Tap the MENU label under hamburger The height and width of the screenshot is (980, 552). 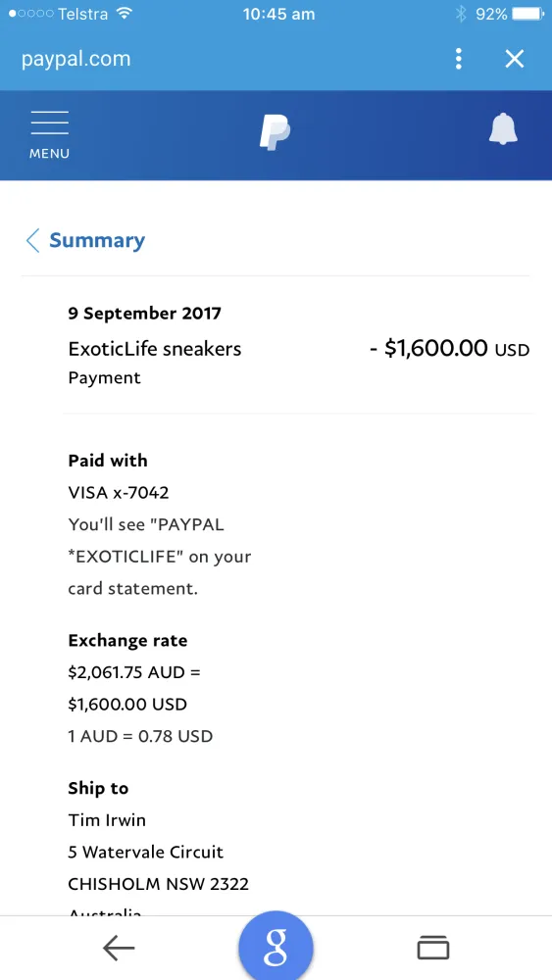coord(49,153)
